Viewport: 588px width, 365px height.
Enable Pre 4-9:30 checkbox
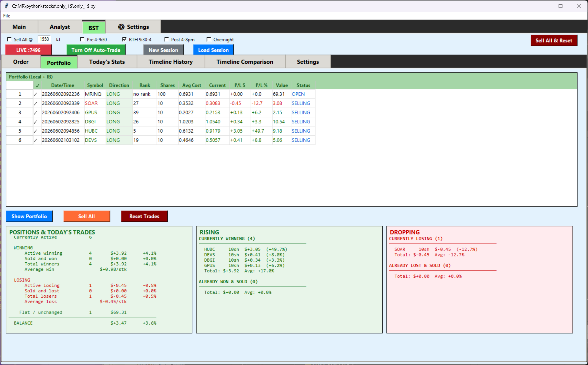[x=82, y=39]
